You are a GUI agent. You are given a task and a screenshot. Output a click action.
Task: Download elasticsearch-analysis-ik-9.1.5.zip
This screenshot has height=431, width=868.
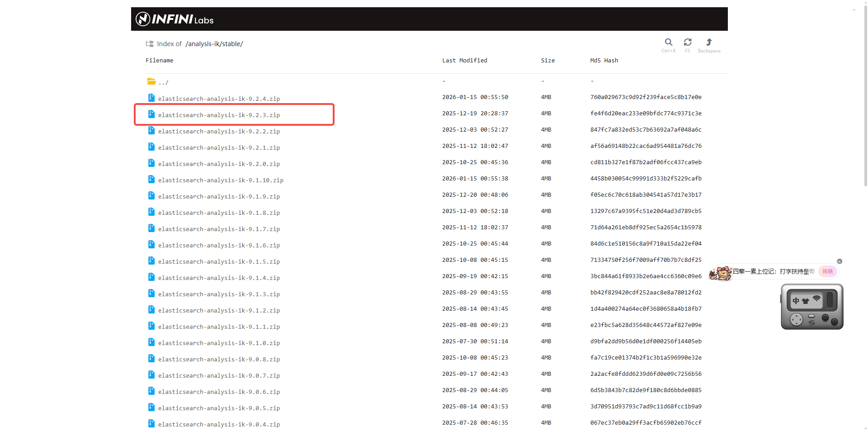click(x=219, y=261)
